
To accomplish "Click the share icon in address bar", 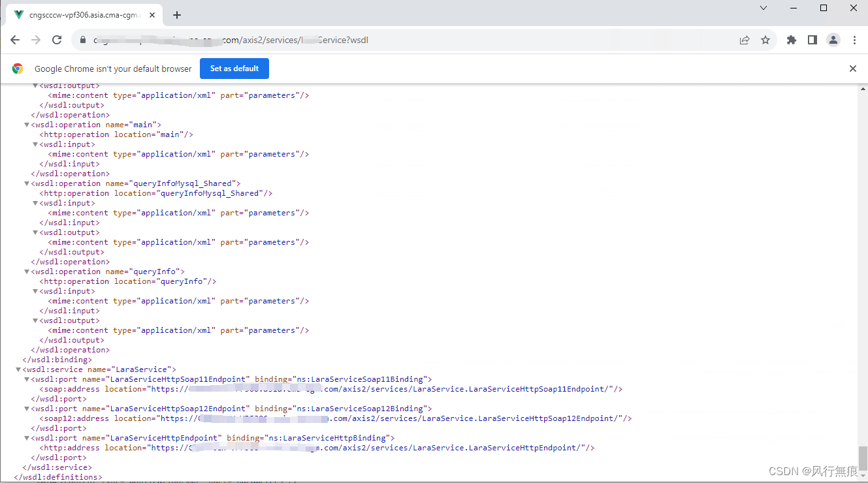I will coord(744,40).
